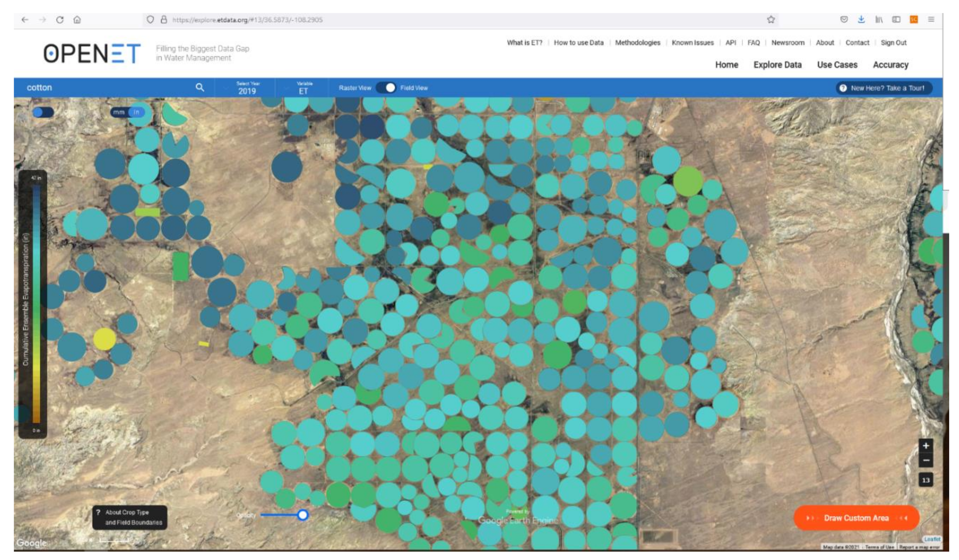Reload the page with the refresh icon
The width and height of the screenshot is (959, 560).
coord(60,20)
